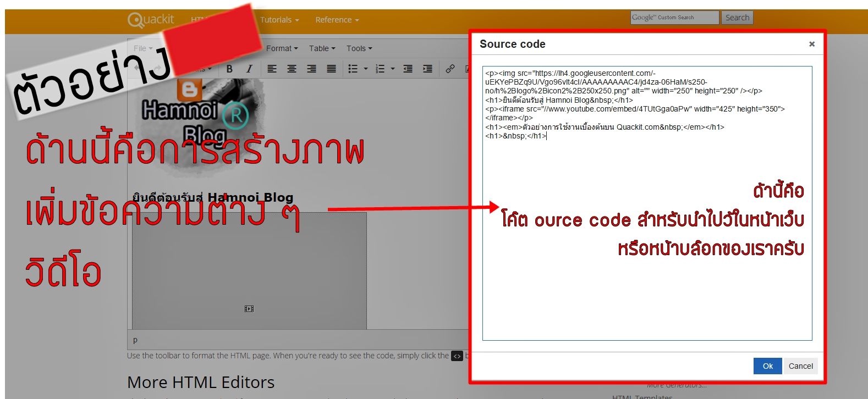Viewport: 868px width, 399px height.
Task: Expand bullet list style dropdown arrow
Action: [x=366, y=69]
